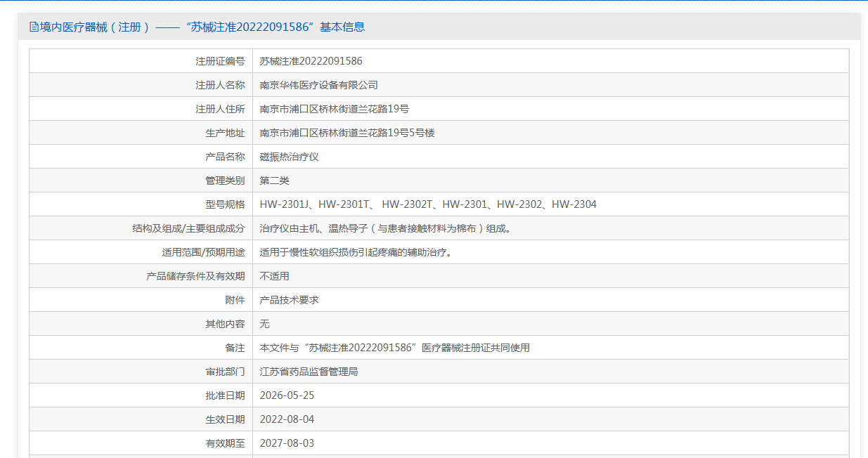Click the 注册人名称 label
This screenshot has height=458, width=868.
click(x=220, y=85)
